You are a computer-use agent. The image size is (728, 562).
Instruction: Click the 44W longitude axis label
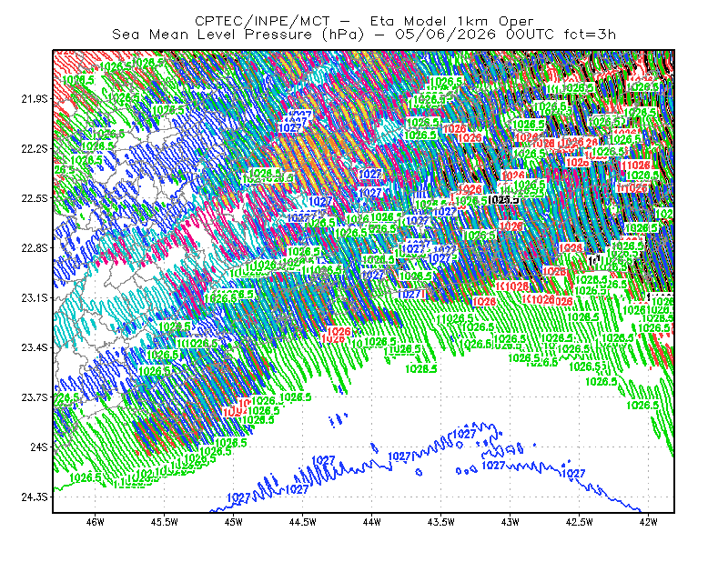[372, 522]
